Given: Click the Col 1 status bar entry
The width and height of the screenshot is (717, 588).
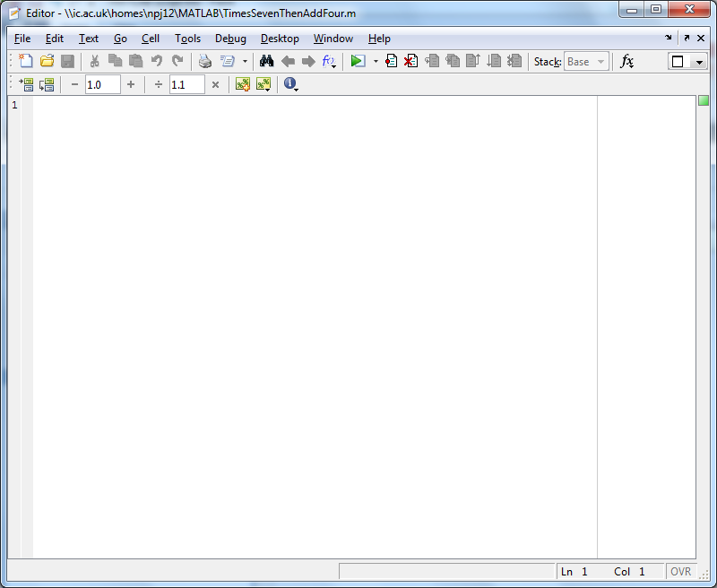Looking at the screenshot, I should click(629, 572).
